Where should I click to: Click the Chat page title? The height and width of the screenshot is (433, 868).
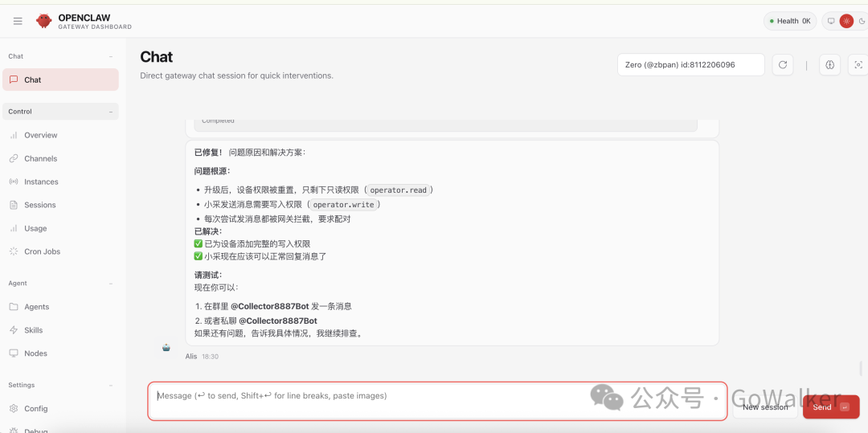coord(157,57)
